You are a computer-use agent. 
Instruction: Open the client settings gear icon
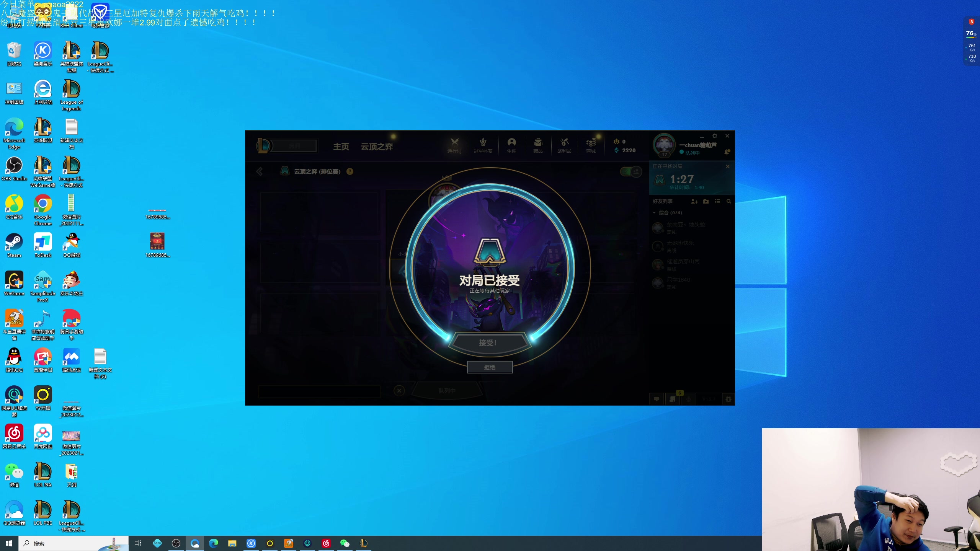point(715,136)
